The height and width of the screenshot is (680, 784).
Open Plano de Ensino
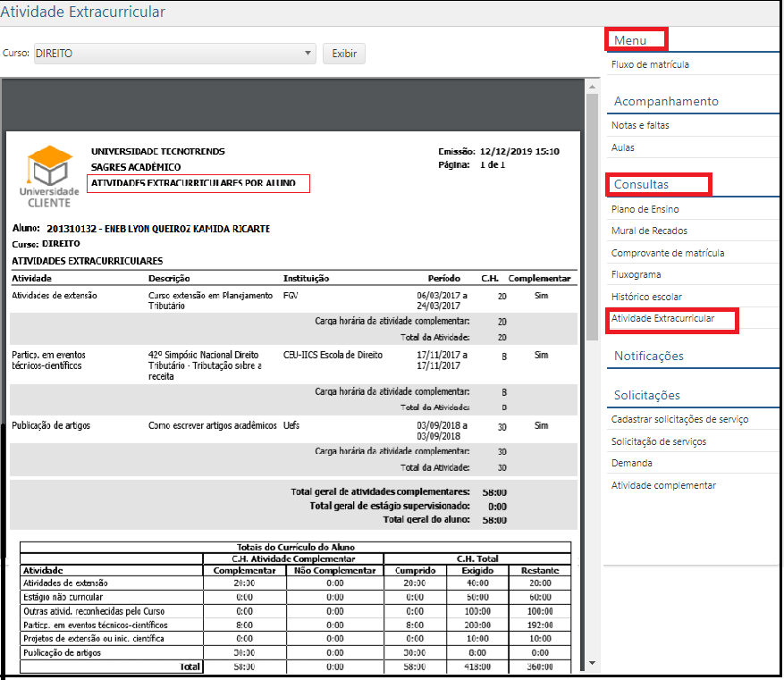(x=646, y=208)
